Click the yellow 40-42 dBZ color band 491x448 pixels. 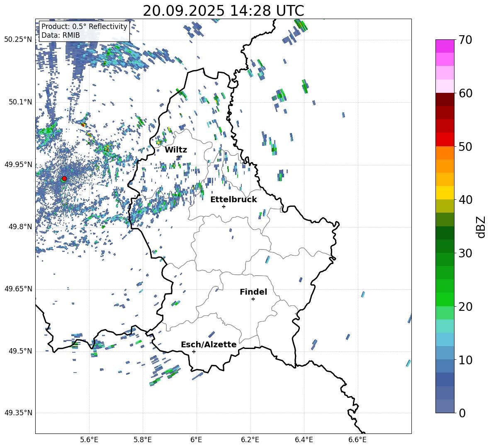click(x=445, y=193)
